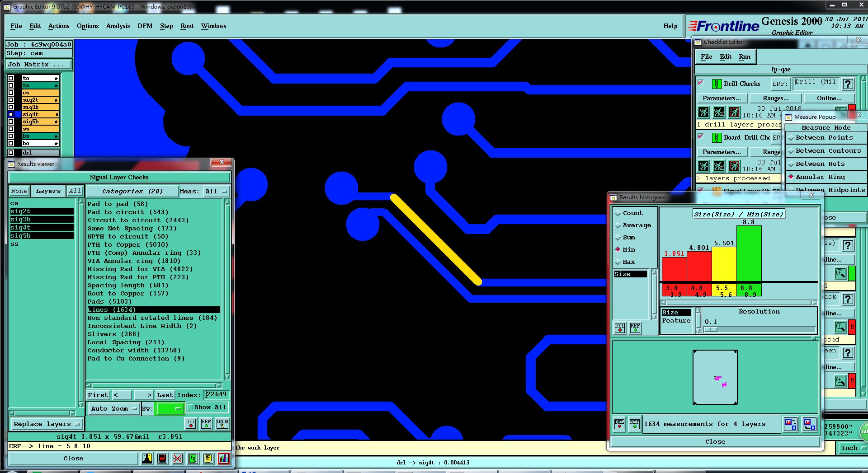Click REF icon beside histogram measurements text
868x473 pixels.
click(x=635, y=424)
